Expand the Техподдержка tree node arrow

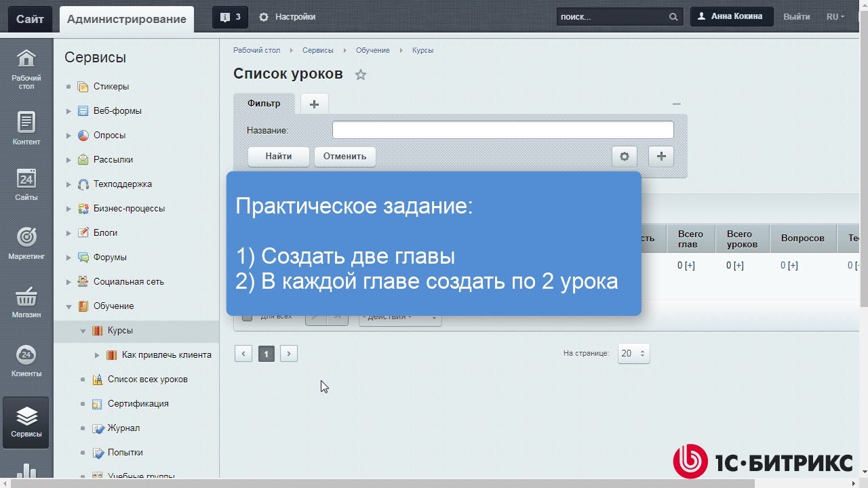click(68, 184)
